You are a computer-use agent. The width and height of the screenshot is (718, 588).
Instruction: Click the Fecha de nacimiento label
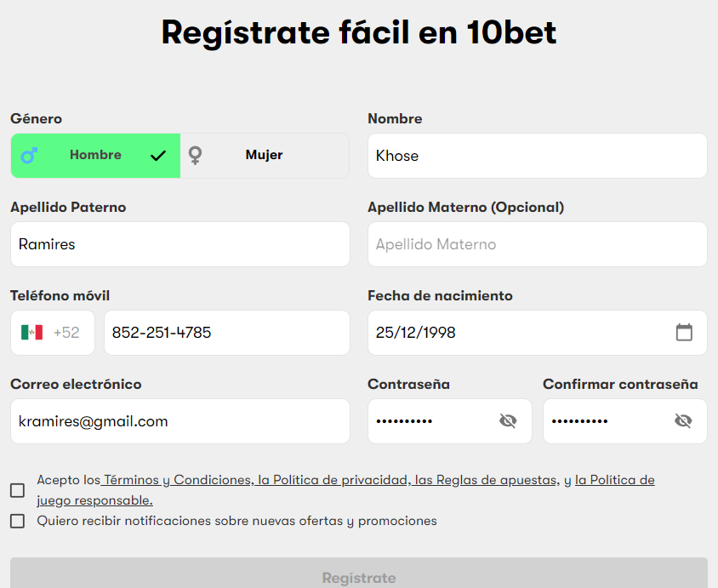click(440, 296)
